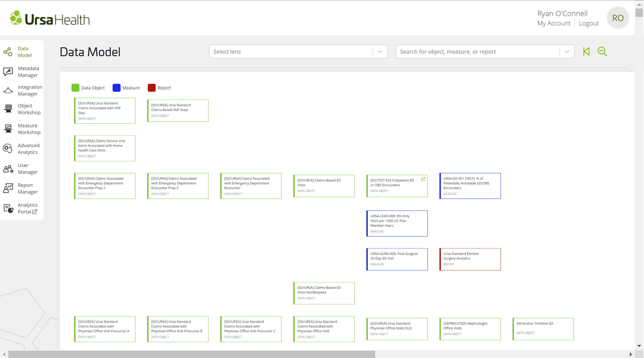This screenshot has height=358, width=644.
Task: Click the Analytics Portal pie-chart icon
Action: pos(9,208)
